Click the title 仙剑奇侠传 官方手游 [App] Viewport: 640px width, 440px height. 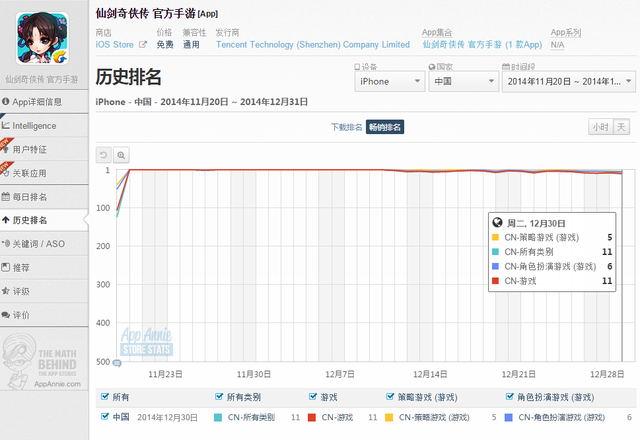tap(157, 13)
